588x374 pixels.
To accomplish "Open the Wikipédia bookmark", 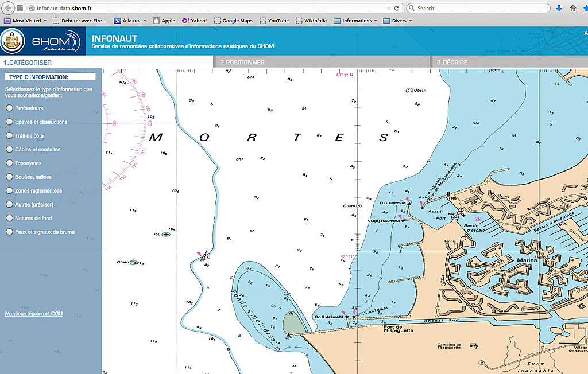I will (x=312, y=21).
